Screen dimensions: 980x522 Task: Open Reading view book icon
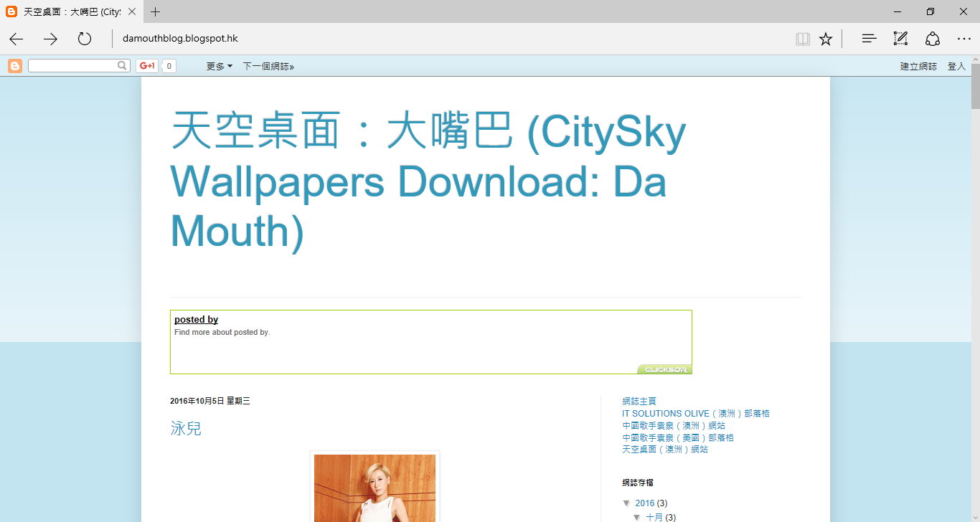(x=803, y=39)
